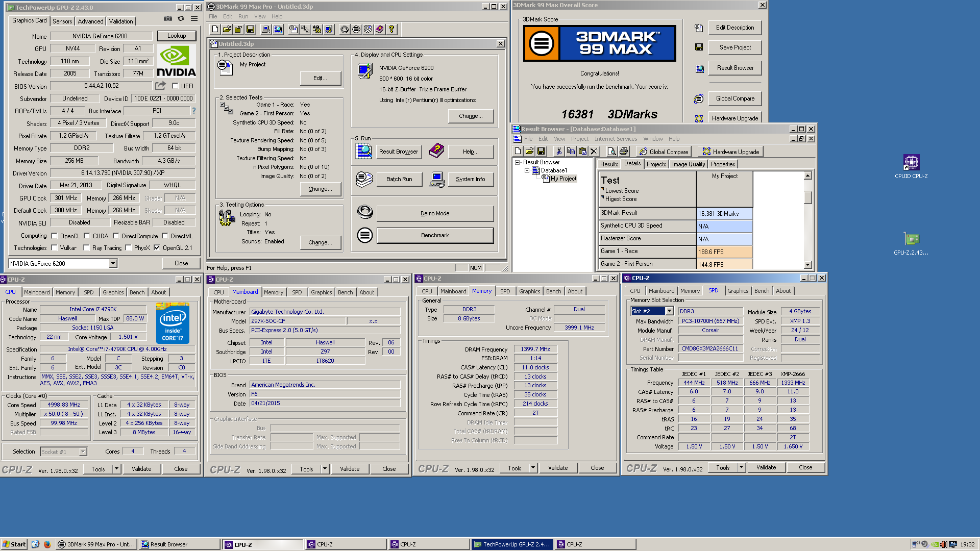Open Tools dropdown arrow in SPD window

click(x=741, y=467)
